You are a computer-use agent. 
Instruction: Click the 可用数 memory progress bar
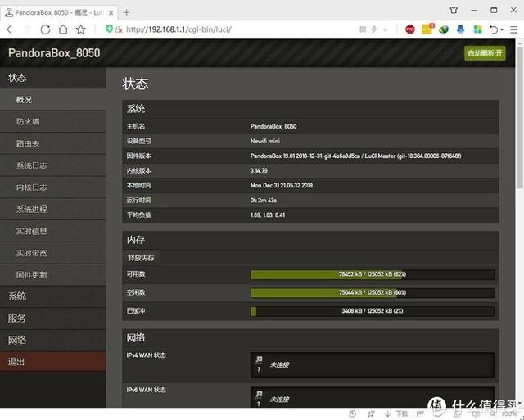373,274
